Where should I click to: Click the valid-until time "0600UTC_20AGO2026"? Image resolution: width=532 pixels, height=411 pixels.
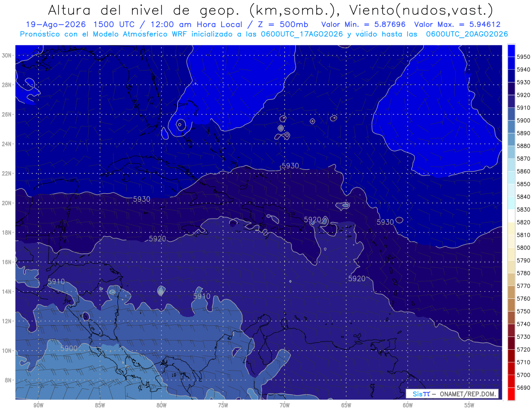[467, 34]
